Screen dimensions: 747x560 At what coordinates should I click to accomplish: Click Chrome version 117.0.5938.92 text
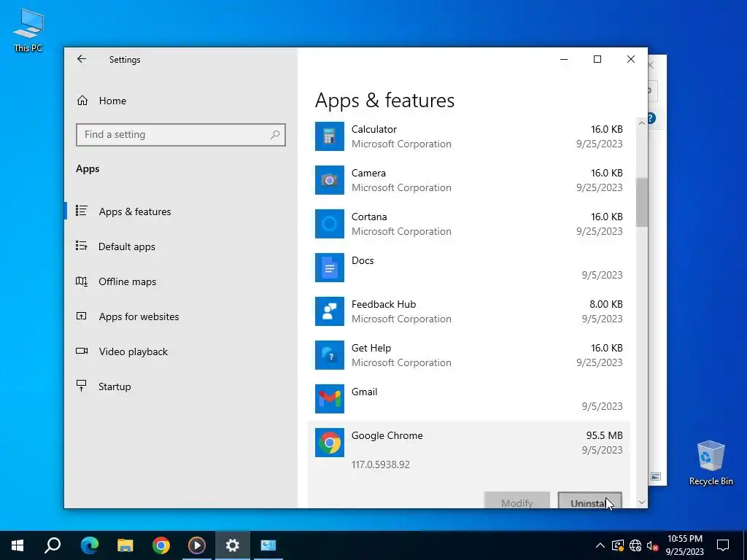pyautogui.click(x=381, y=464)
